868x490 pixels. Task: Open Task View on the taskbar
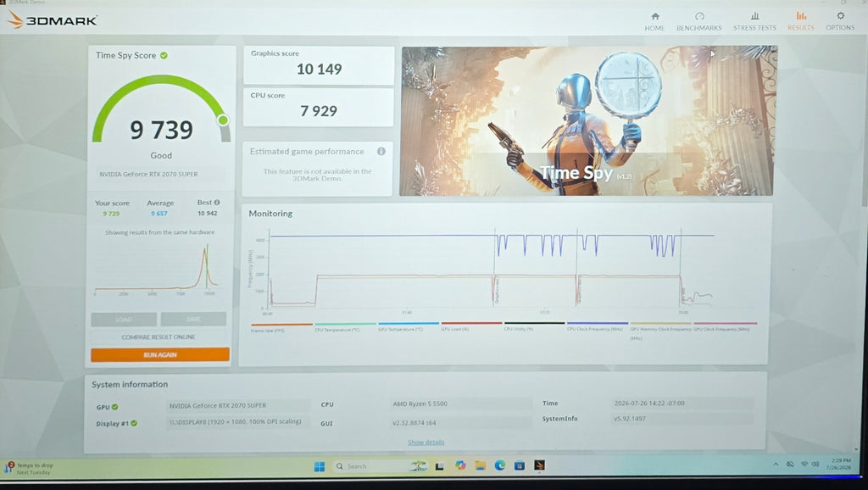[x=440, y=466]
